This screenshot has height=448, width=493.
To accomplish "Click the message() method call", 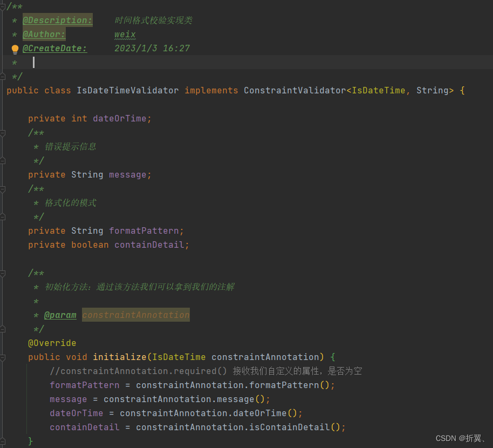I will point(241,399).
